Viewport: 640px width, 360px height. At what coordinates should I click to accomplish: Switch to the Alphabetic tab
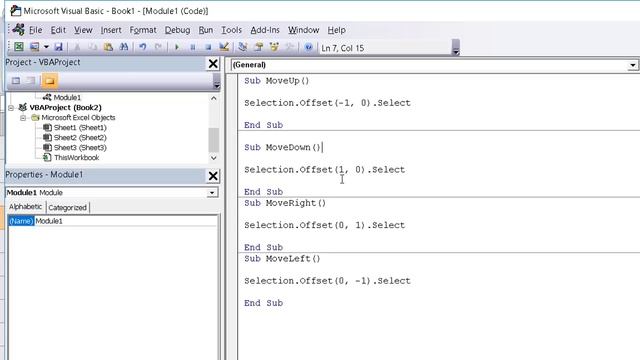(25, 207)
